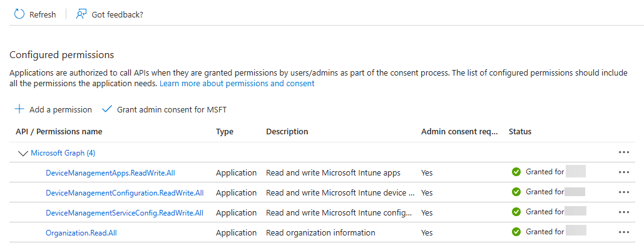
Task: Open DeviceManagementConfiguration.ReadWrite.All permission link
Action: [x=125, y=192]
